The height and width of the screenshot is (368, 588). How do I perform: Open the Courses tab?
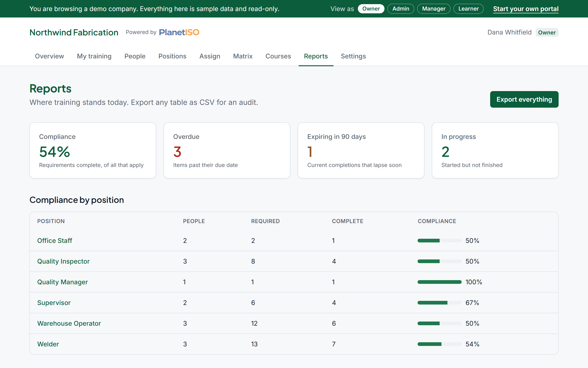[278, 56]
